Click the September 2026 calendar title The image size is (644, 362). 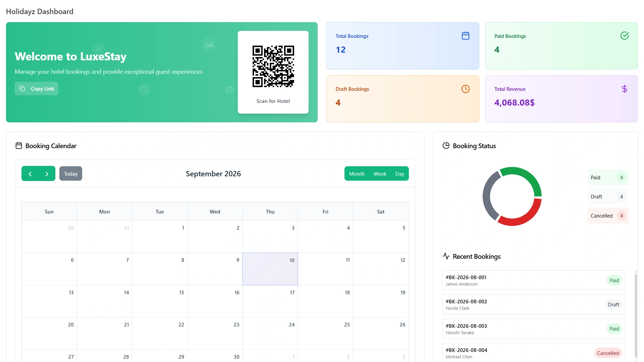tap(213, 174)
